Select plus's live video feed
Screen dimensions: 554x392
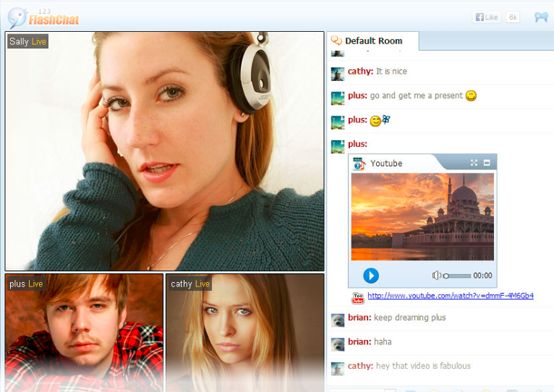tap(84, 332)
